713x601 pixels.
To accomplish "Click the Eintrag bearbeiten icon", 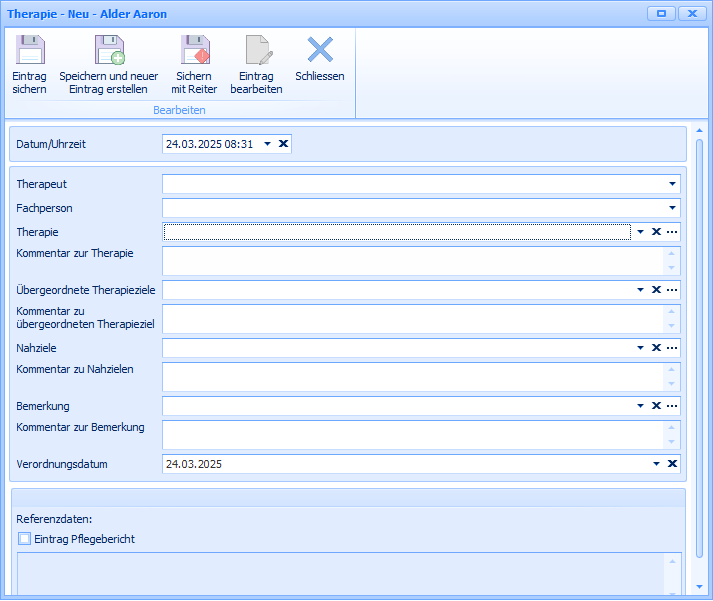I will pos(256,51).
